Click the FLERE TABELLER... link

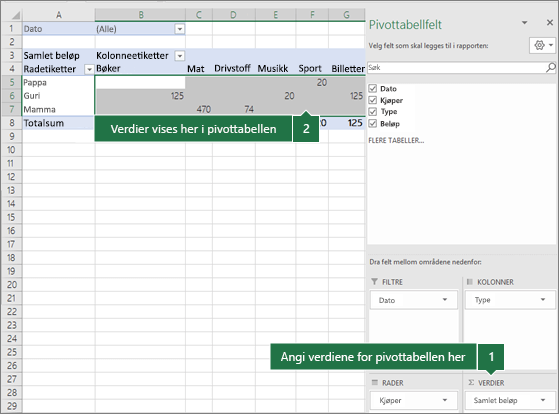tap(396, 140)
